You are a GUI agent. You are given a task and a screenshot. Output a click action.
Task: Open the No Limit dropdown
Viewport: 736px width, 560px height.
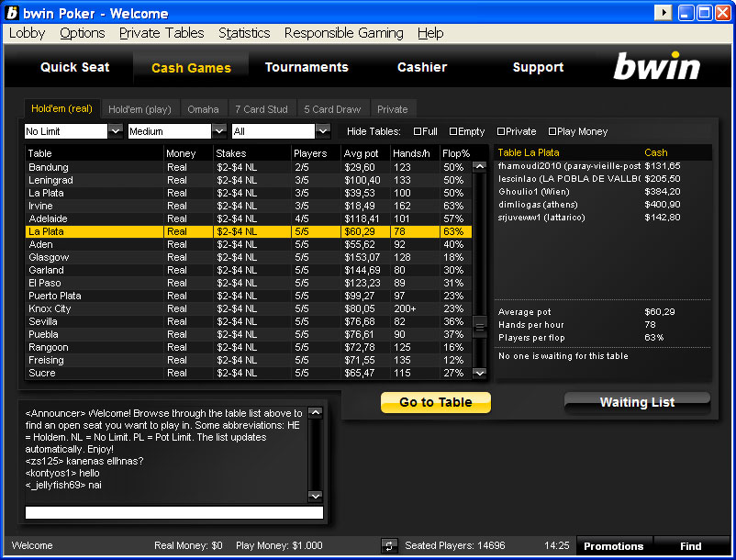pyautogui.click(x=116, y=131)
